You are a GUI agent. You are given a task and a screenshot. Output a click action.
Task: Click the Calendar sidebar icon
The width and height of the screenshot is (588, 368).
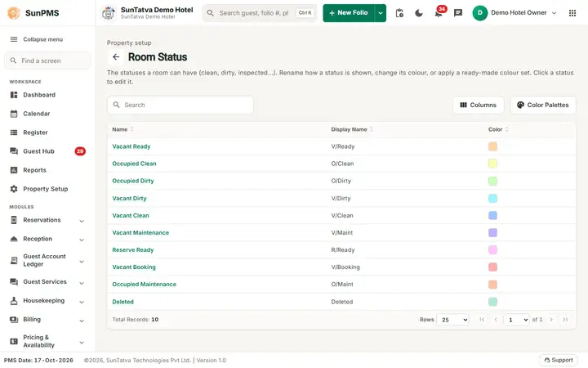point(14,114)
